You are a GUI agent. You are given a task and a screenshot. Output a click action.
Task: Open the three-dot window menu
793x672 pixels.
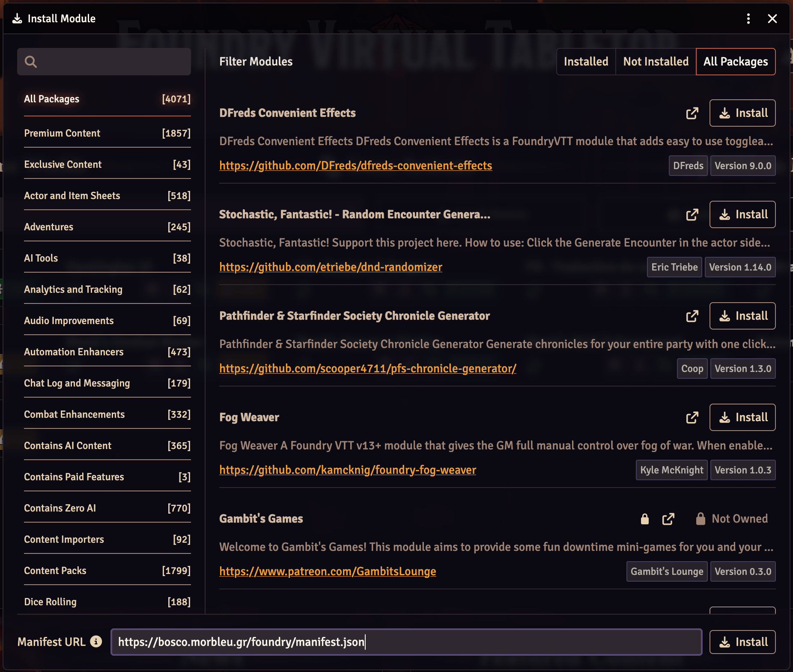748,19
